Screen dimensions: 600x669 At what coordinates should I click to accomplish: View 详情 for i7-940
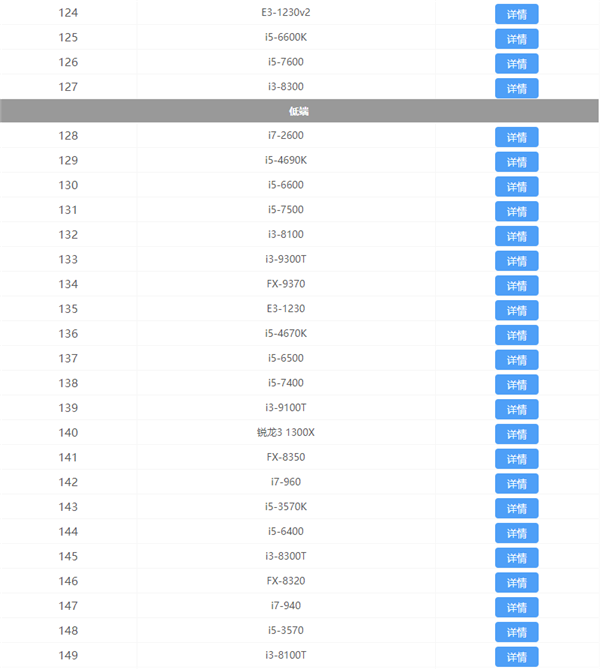[516, 607]
